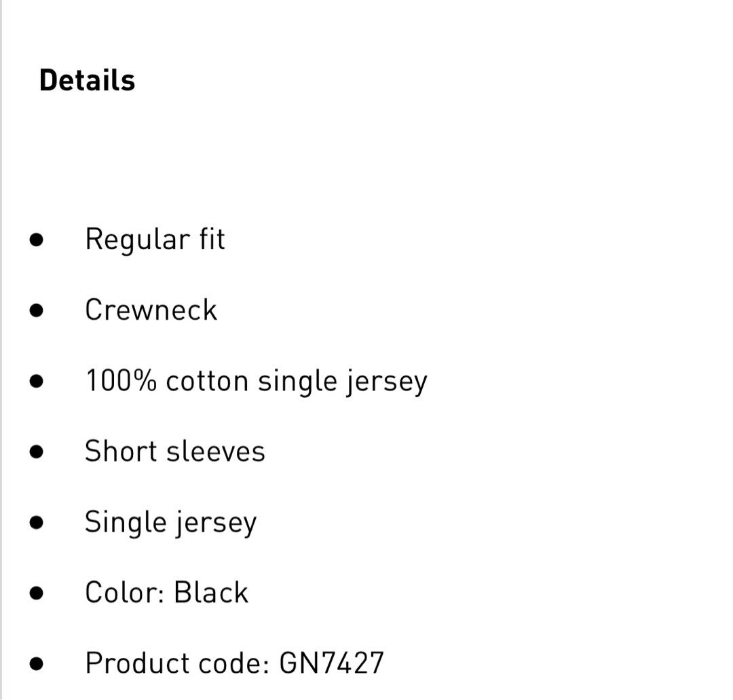Click the bullet next to Single jersey

pos(37,522)
